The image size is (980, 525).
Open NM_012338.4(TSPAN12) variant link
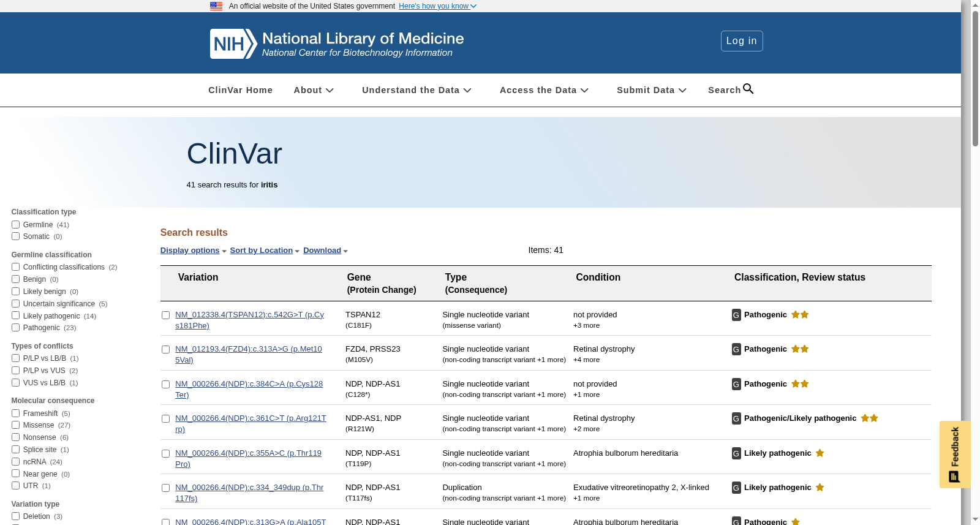pyautogui.click(x=249, y=320)
